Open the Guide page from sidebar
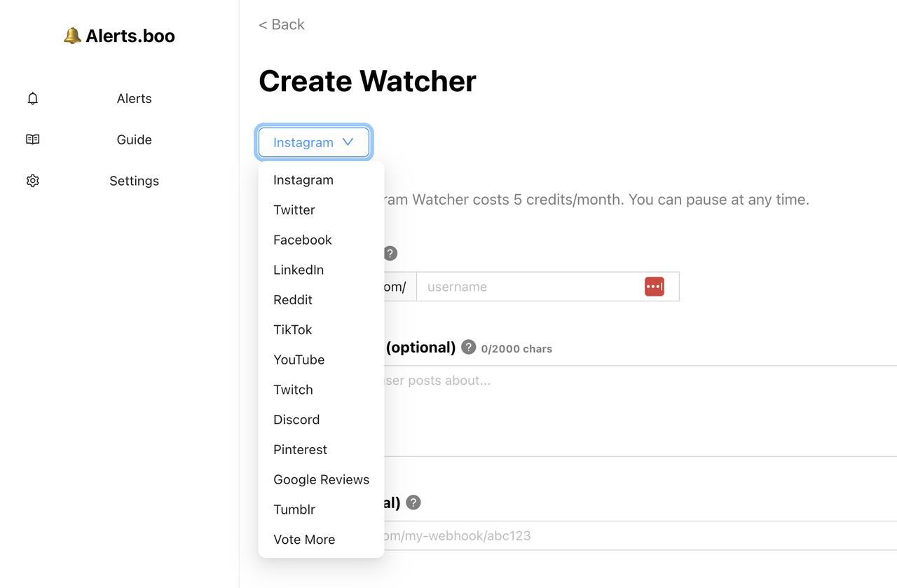Viewport: 897px width, 588px height. pyautogui.click(x=134, y=139)
